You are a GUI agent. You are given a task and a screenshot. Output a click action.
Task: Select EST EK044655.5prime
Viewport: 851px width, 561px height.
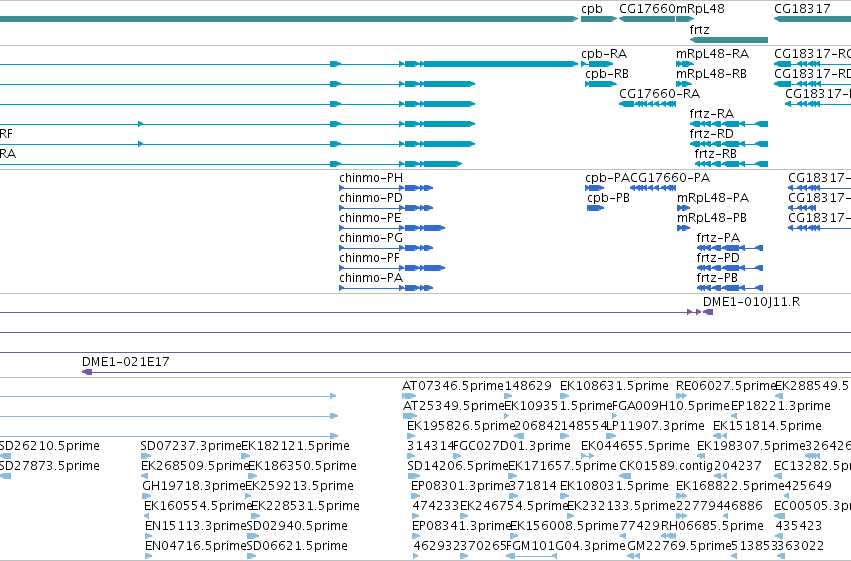click(x=588, y=456)
